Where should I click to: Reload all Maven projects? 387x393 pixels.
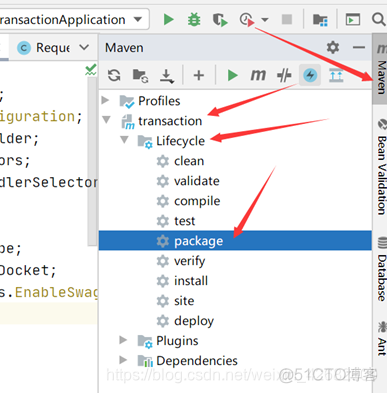pos(114,75)
